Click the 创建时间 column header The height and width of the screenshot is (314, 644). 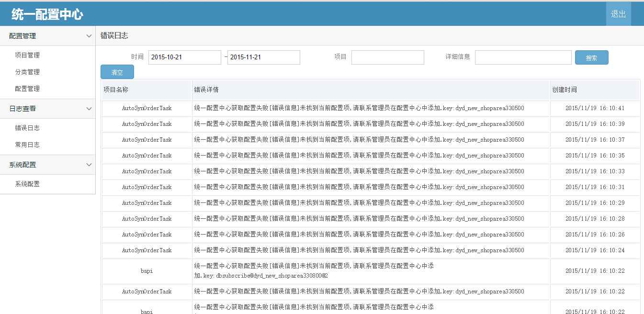(x=595, y=90)
